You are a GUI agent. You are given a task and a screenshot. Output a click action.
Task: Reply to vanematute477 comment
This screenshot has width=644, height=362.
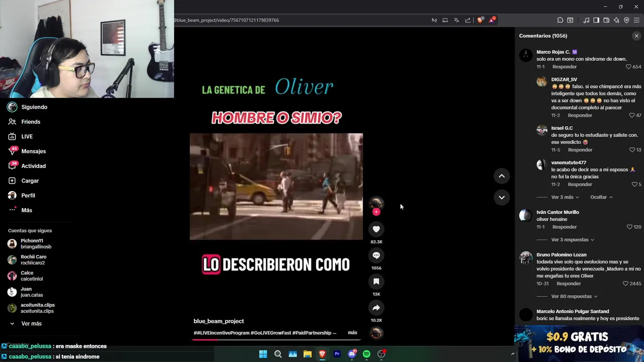(580, 185)
